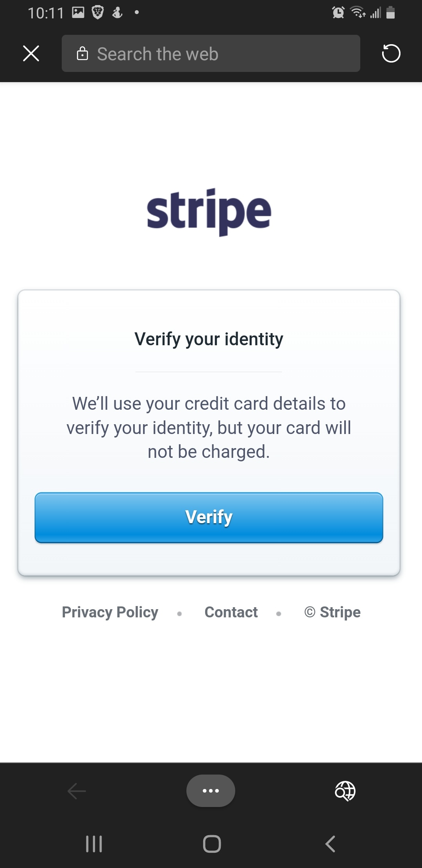Viewport: 422px width, 868px height.
Task: Reload the page with refresh icon
Action: (x=391, y=54)
